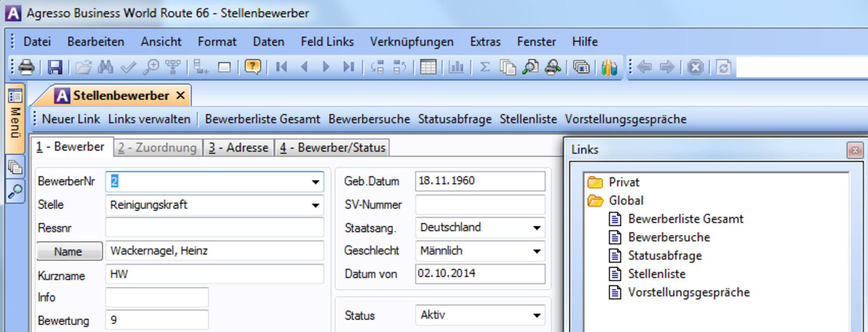The height and width of the screenshot is (332, 868).
Task: Click the hierarchy tree diagram icon
Action: 173,67
